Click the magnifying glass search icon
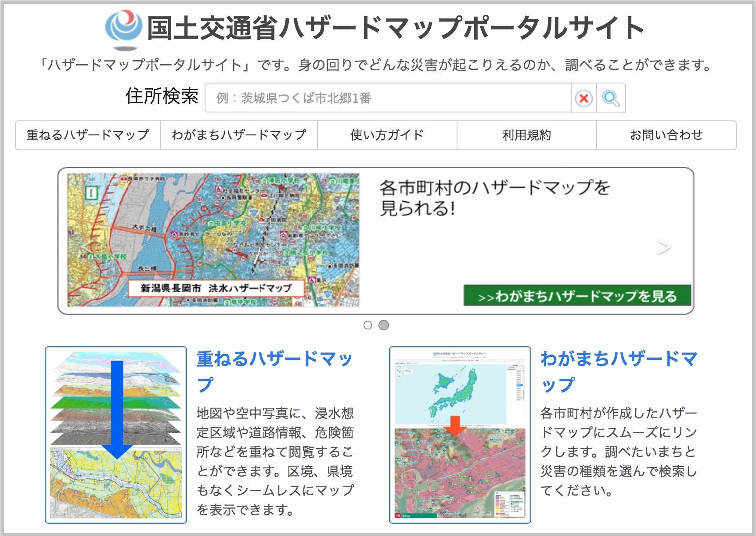 click(611, 98)
